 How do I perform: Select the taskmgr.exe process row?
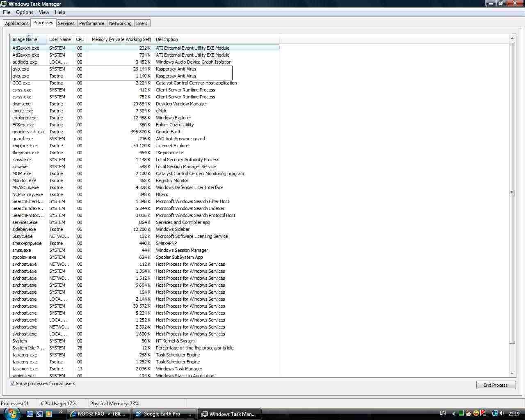point(145,369)
